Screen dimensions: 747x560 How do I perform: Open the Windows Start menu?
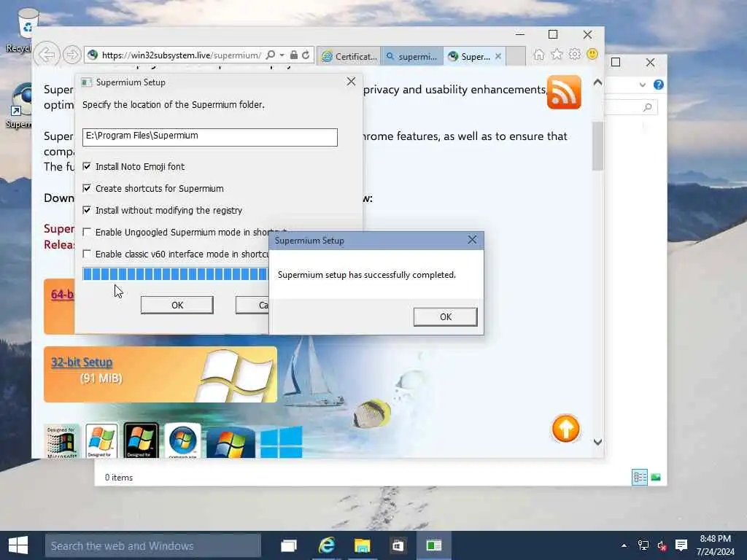18,545
